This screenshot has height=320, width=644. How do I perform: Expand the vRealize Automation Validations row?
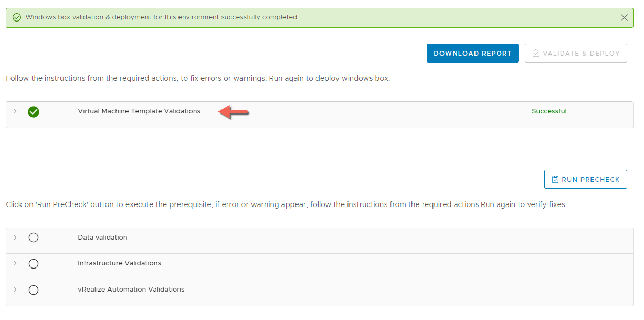coord(15,290)
